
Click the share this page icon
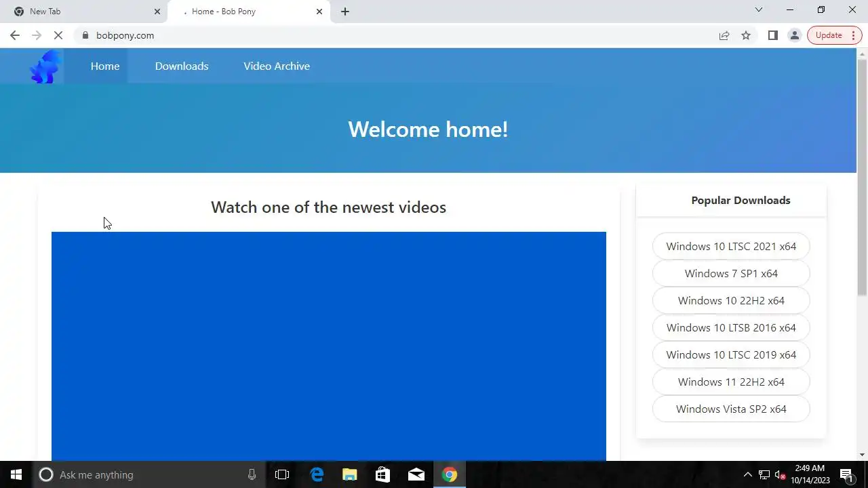tap(724, 35)
